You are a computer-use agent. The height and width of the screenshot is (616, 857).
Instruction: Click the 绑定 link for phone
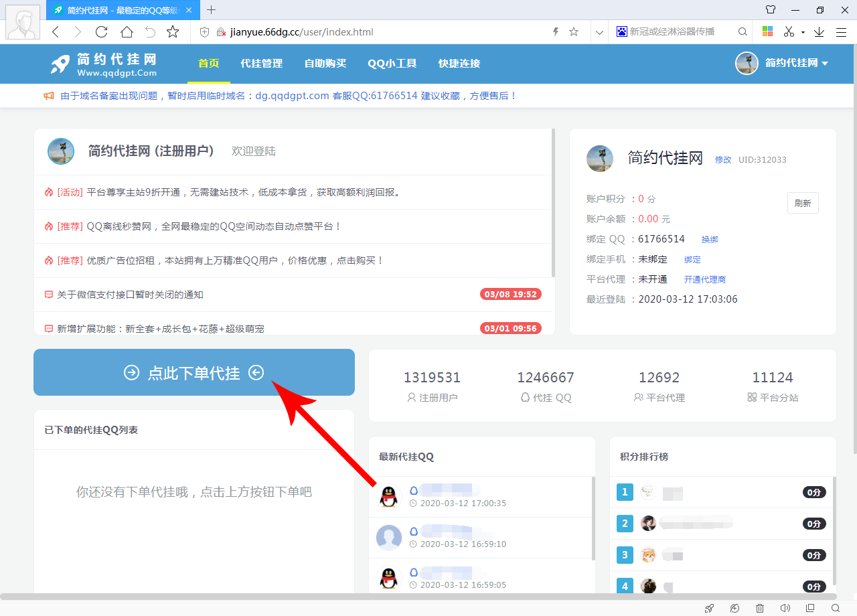point(692,259)
